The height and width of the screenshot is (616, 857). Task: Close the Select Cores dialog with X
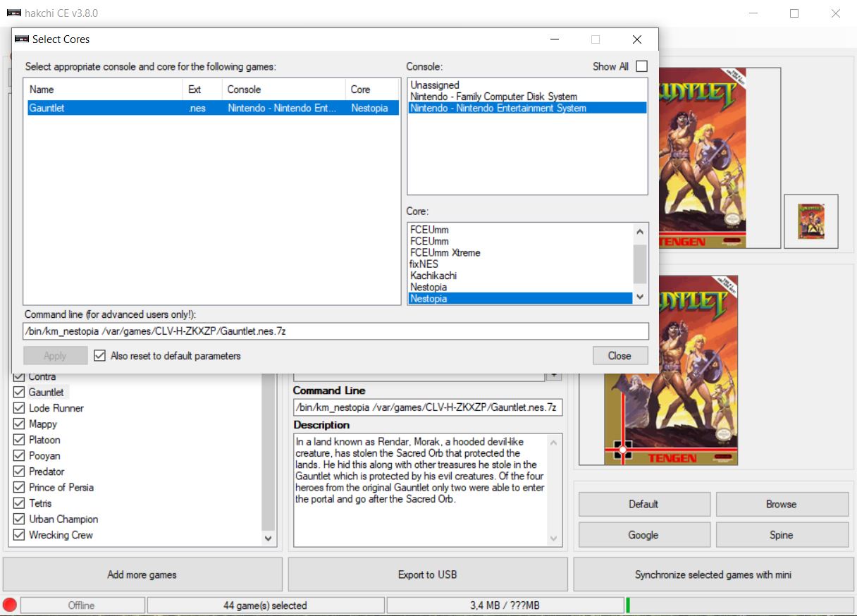(x=636, y=39)
